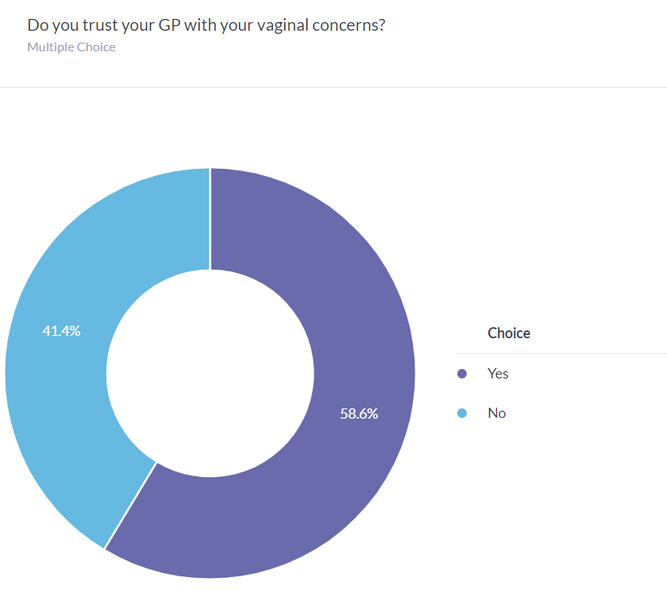Click the purple Yes legend dot

tap(462, 374)
